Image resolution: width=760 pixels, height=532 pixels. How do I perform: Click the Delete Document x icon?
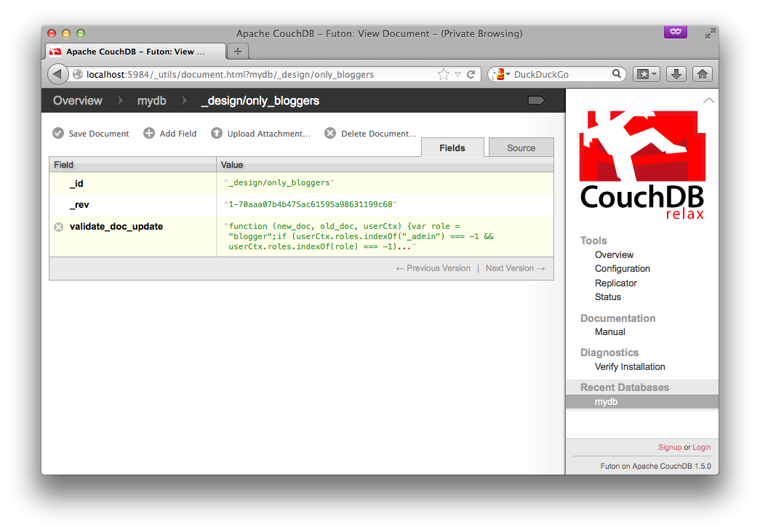click(x=330, y=133)
